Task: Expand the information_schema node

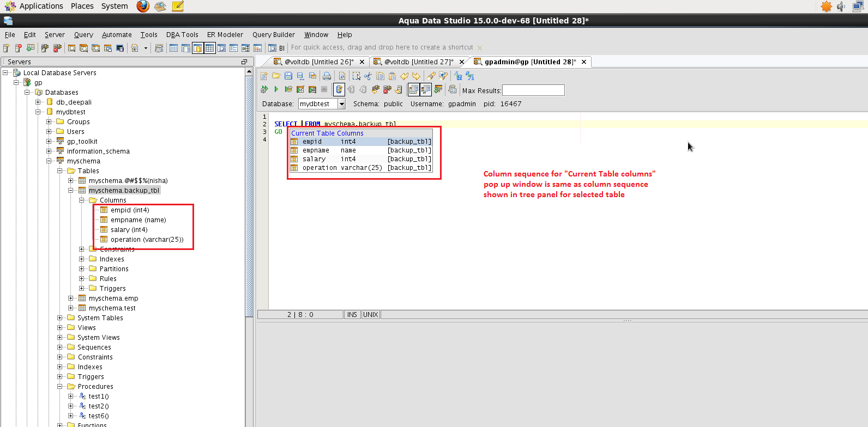Action: (x=49, y=151)
